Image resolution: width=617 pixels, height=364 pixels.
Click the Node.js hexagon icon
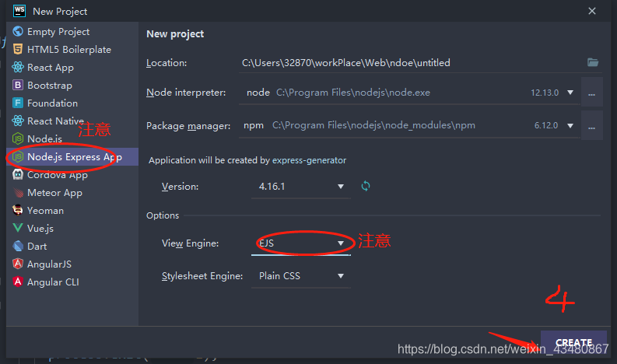pos(18,138)
